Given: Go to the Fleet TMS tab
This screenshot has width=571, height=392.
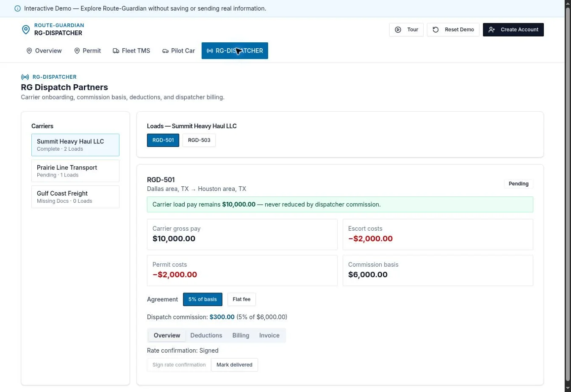Looking at the screenshot, I should pos(131,51).
